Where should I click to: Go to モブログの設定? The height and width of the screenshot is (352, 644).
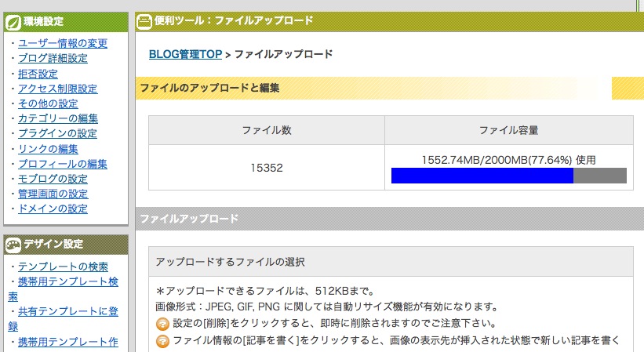[x=53, y=179]
